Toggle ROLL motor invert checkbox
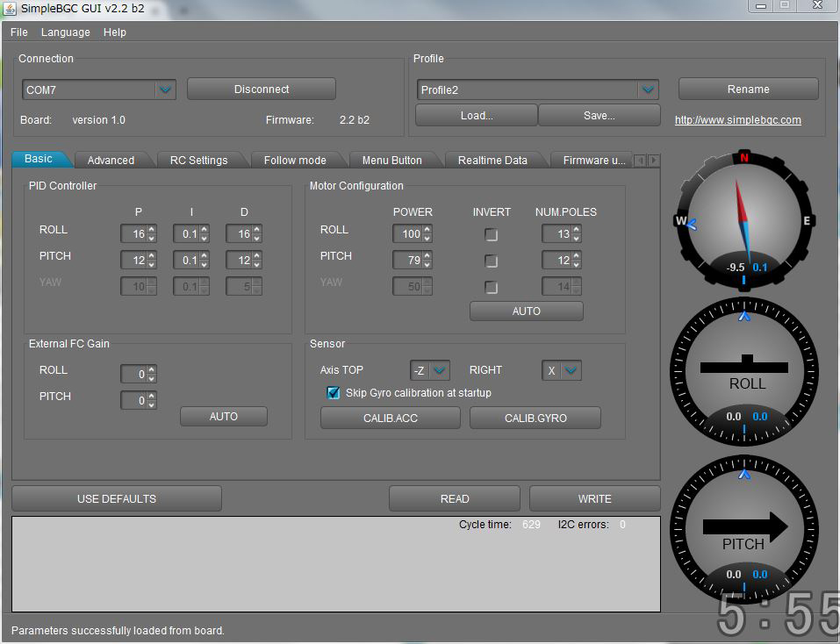This screenshot has height=644, width=840. click(x=491, y=234)
